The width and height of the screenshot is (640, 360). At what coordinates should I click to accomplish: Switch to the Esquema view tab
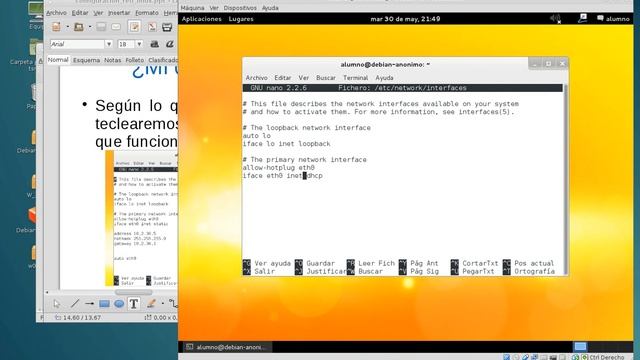(86, 60)
